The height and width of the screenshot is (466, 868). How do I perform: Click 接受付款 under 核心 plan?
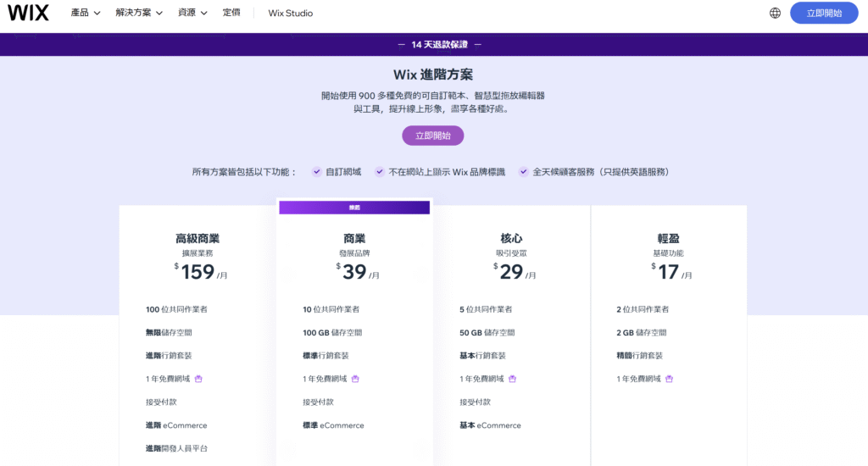[x=475, y=402]
